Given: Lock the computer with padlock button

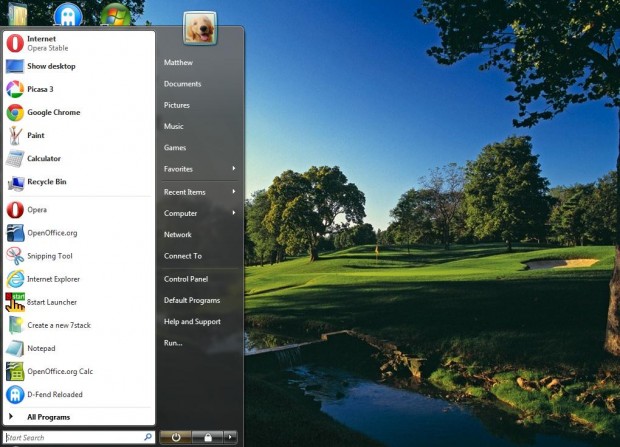Looking at the screenshot, I should (x=208, y=437).
